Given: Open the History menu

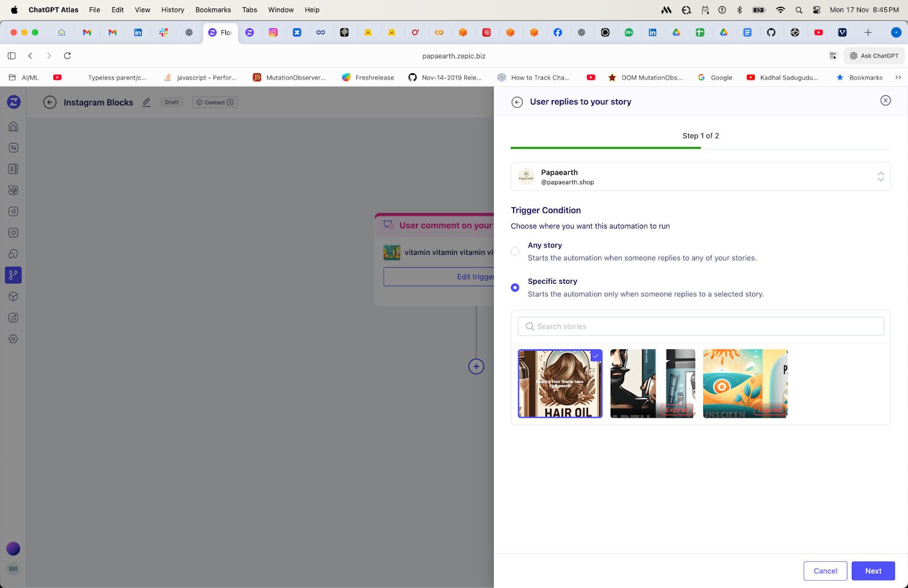Looking at the screenshot, I should click(173, 10).
